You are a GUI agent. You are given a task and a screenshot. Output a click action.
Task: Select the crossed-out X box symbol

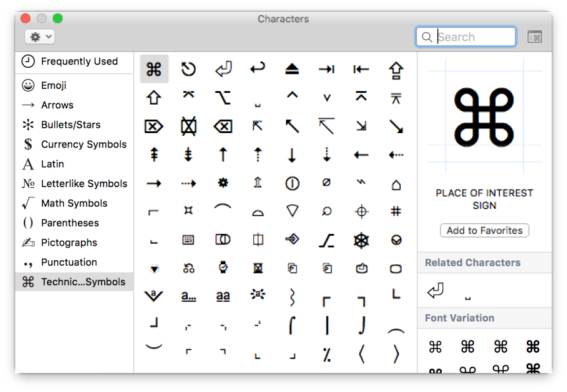[x=188, y=126]
